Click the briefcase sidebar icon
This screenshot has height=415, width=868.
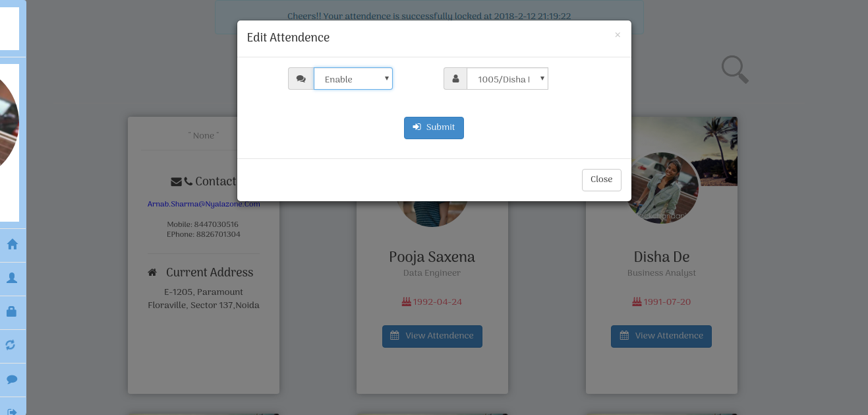12,311
